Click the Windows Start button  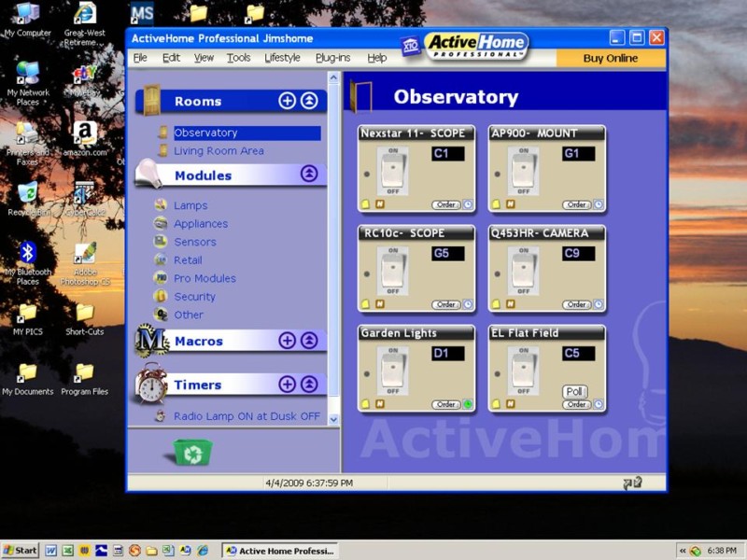tap(21, 551)
